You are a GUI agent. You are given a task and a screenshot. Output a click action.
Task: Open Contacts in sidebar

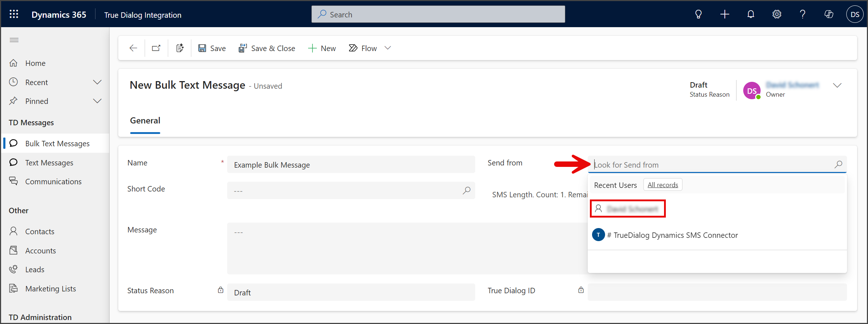(x=40, y=231)
